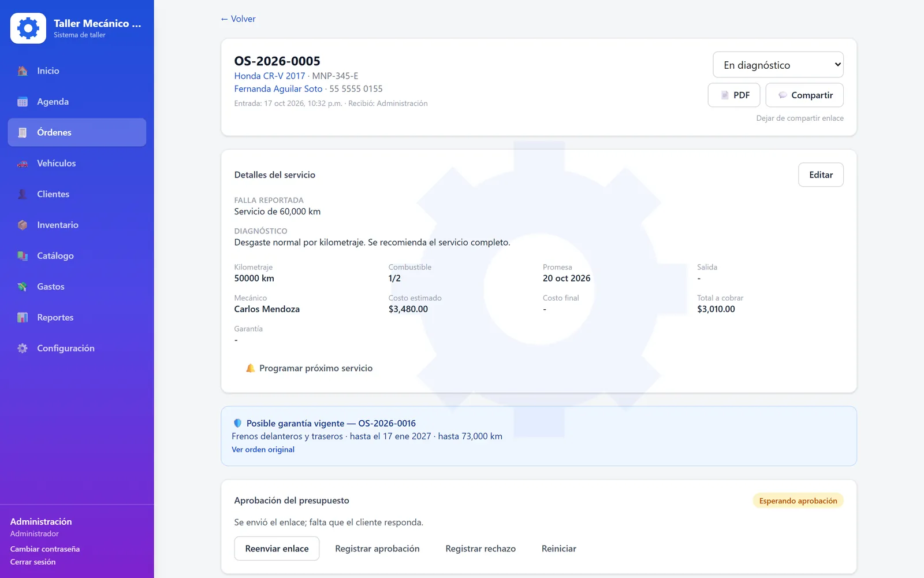Open the Reportes section
Image resolution: width=924 pixels, height=578 pixels.
tap(77, 317)
